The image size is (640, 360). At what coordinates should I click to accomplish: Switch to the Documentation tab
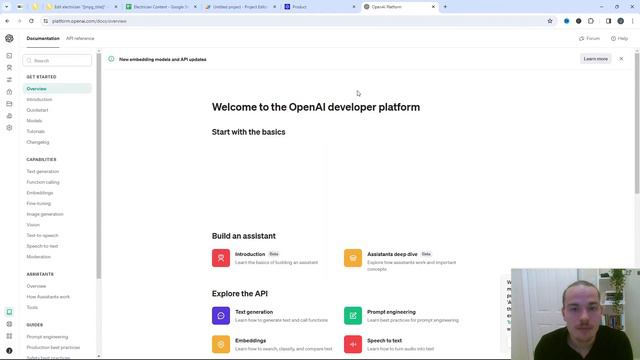(x=43, y=38)
